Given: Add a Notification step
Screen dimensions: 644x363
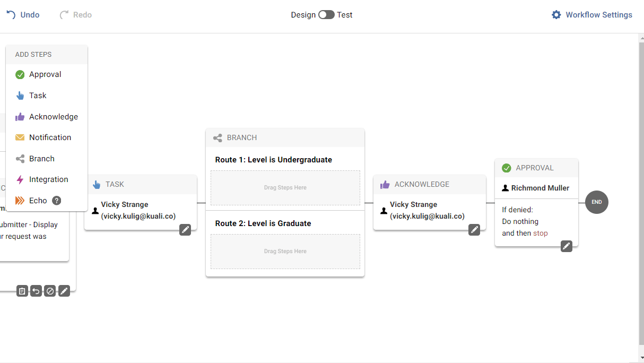Looking at the screenshot, I should (x=49, y=137).
